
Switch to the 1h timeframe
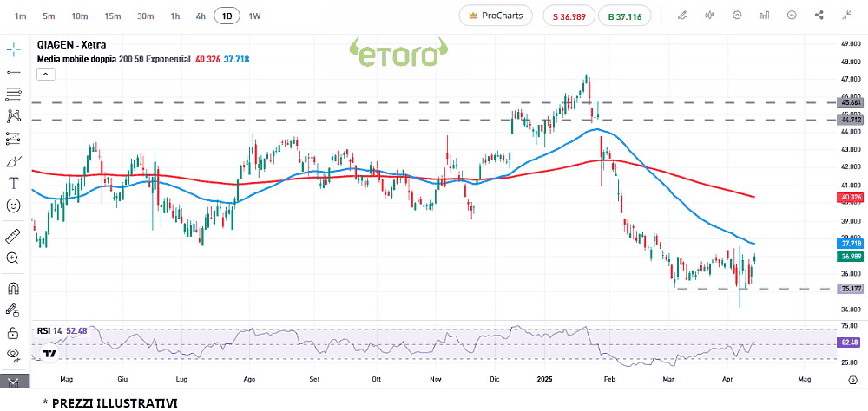pyautogui.click(x=175, y=16)
